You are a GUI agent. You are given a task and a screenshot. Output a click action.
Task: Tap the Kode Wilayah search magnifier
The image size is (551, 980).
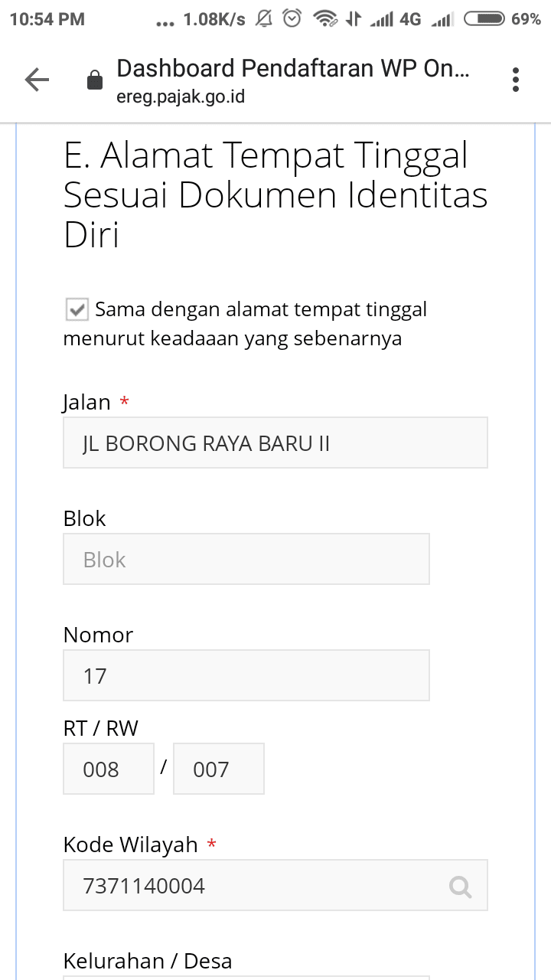coord(460,887)
